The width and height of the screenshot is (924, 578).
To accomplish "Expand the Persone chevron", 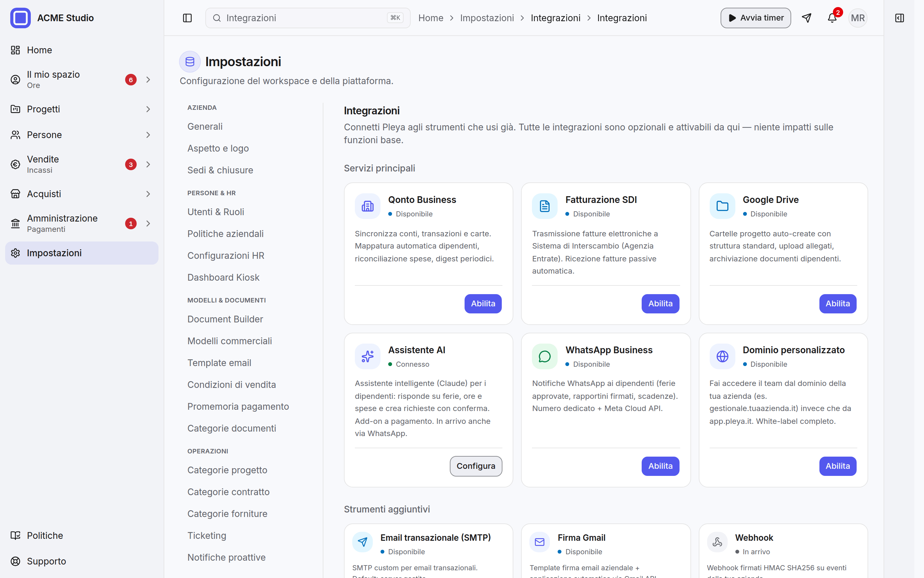I will pos(148,135).
